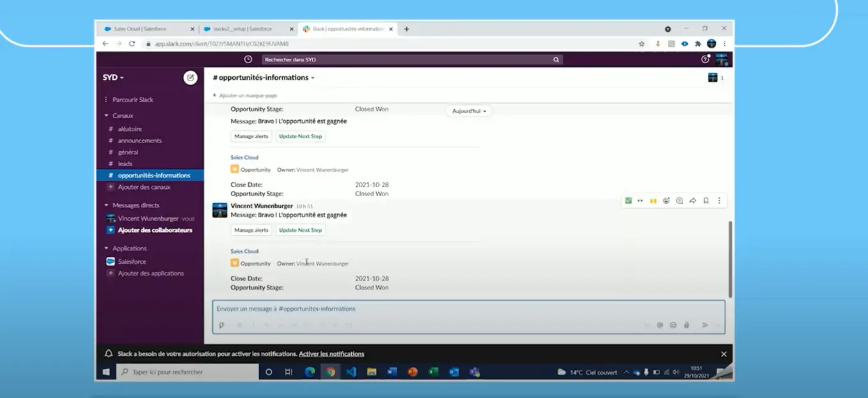Open emoji picker in message composer

673,325
